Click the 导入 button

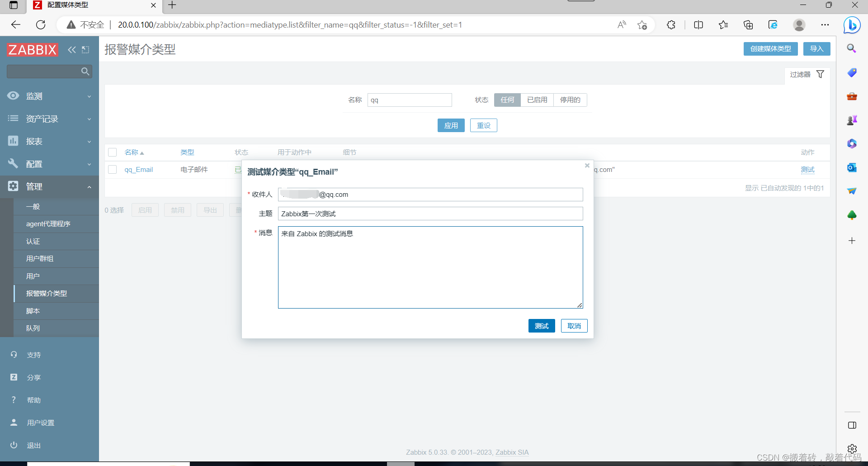816,49
